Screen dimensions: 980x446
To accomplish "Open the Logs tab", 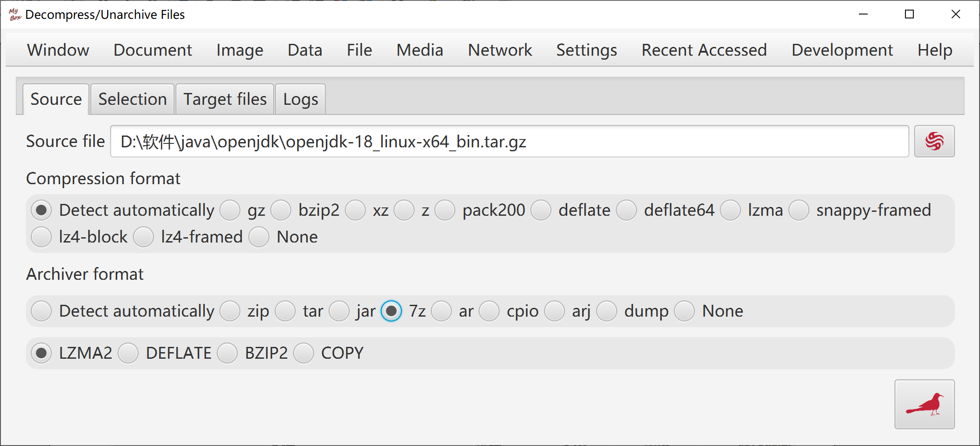I will (300, 99).
